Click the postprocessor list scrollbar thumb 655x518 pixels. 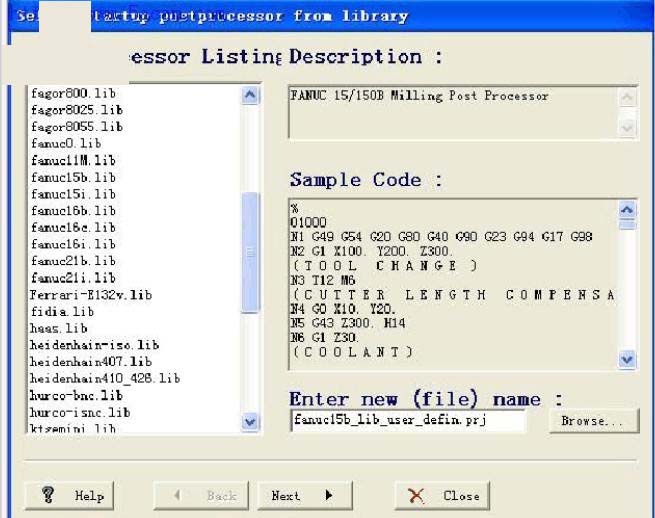click(250, 252)
